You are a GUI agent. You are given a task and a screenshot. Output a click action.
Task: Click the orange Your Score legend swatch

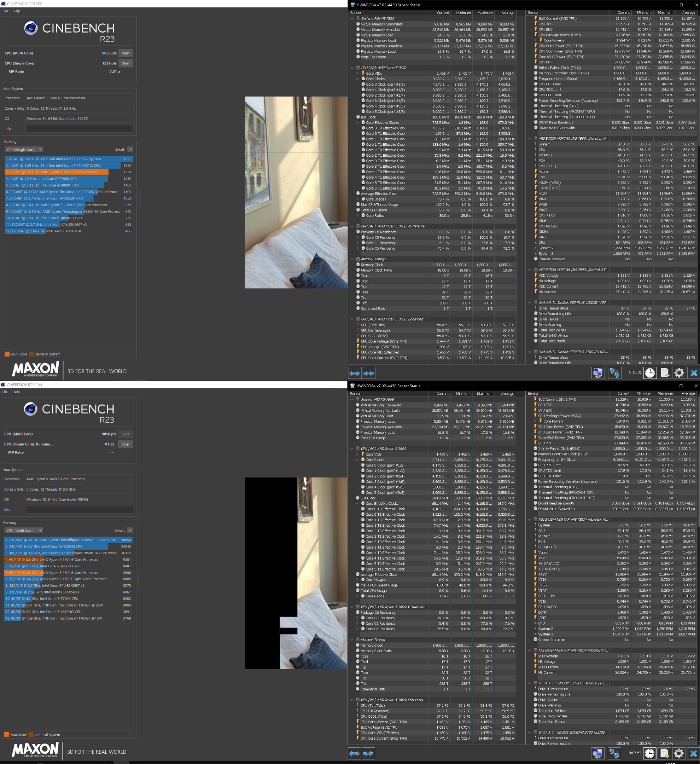[x=7, y=354]
